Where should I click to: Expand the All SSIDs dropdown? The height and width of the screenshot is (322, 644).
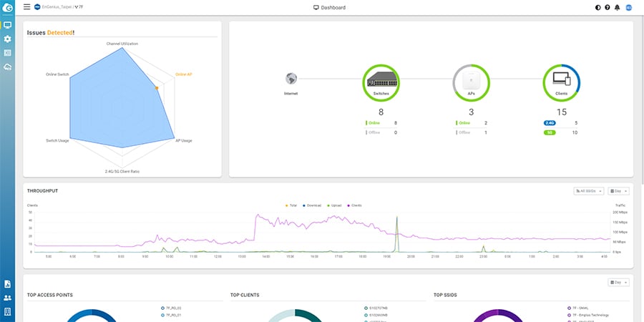[589, 191]
